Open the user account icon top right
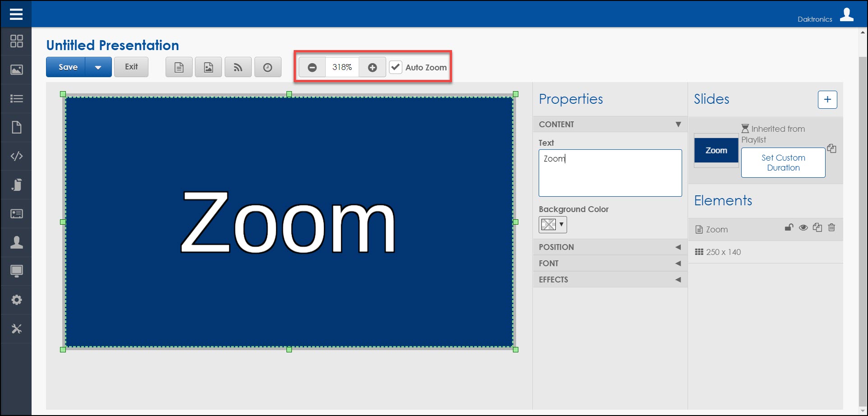This screenshot has height=416, width=868. [847, 14]
